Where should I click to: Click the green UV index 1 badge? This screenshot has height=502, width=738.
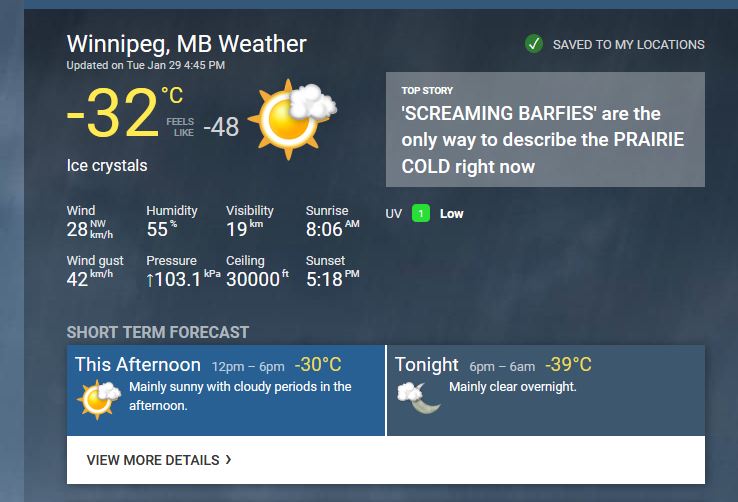[421, 214]
